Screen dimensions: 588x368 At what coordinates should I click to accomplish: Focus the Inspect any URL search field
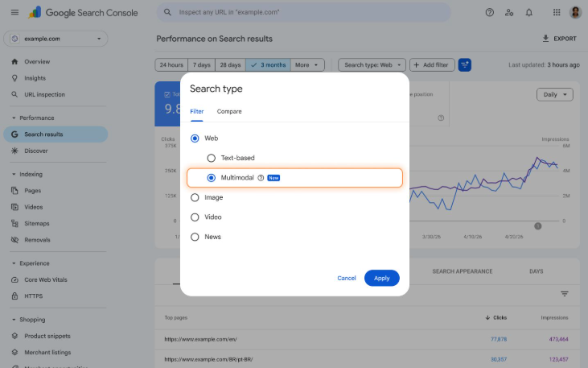pyautogui.click(x=304, y=12)
